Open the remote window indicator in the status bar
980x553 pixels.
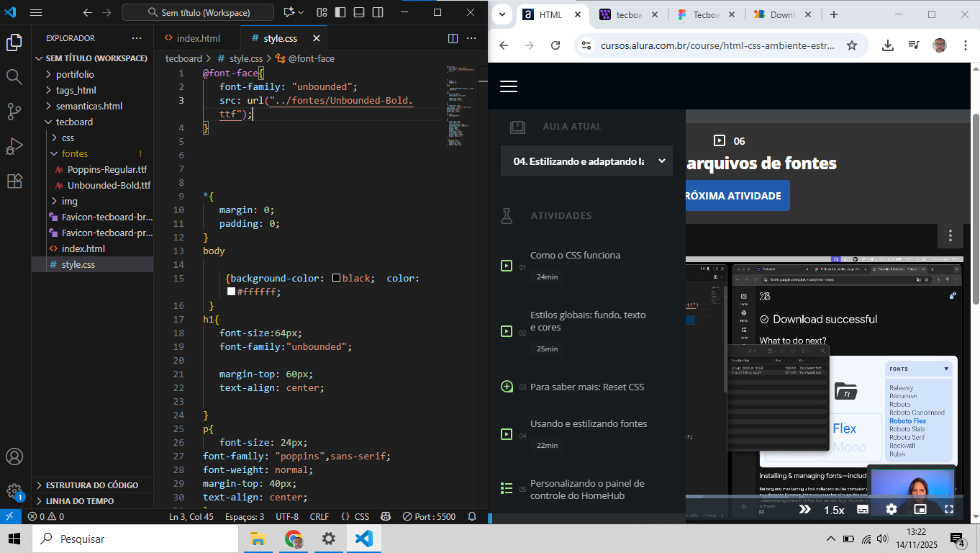click(9, 516)
